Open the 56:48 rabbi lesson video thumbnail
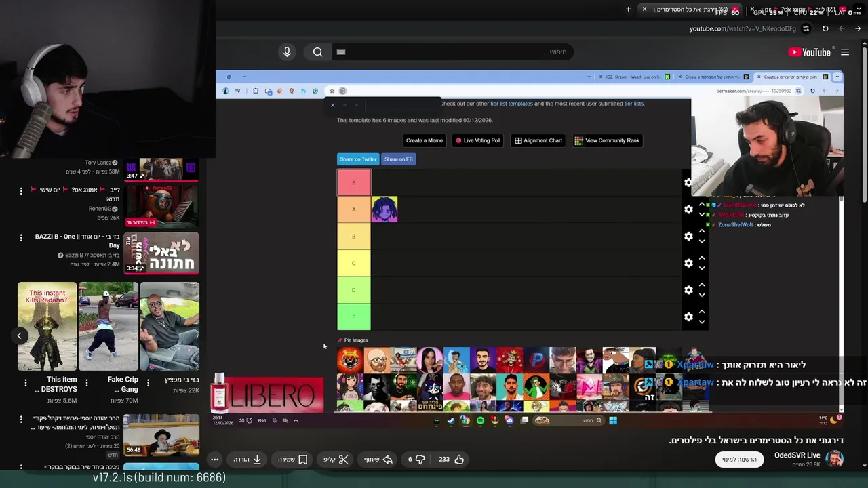The image size is (868, 488). (x=161, y=434)
